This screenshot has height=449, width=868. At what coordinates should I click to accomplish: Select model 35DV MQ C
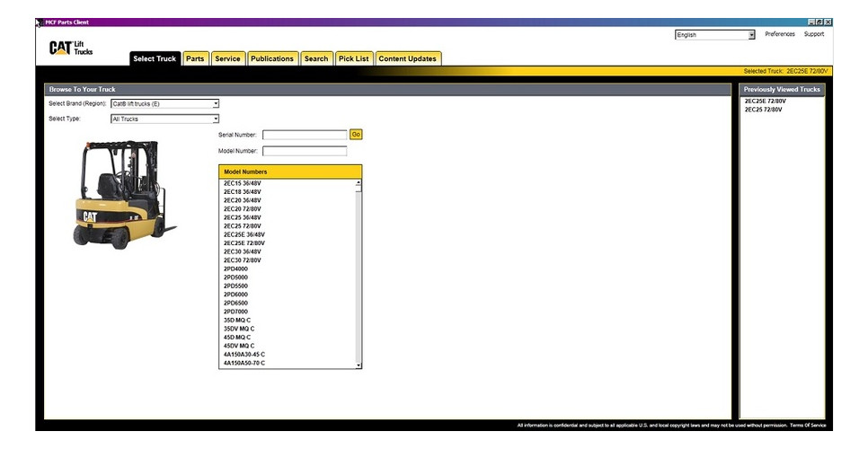pyautogui.click(x=239, y=329)
